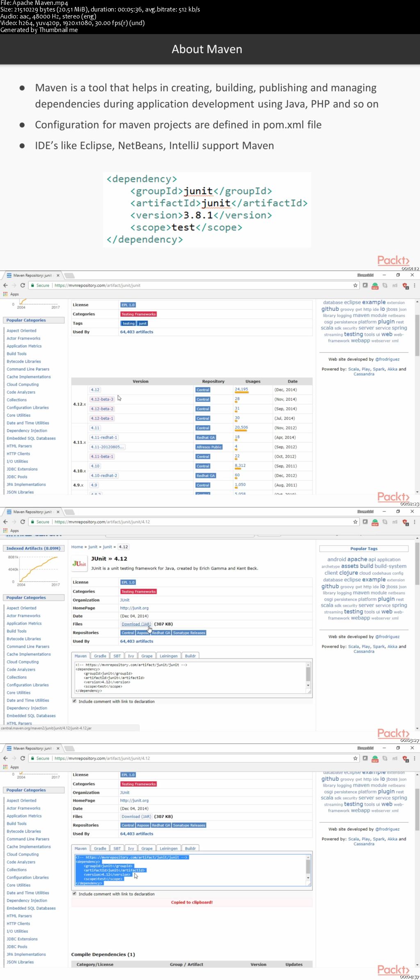Switch to Leiningen tab in 00:03:27 frame
Viewport: 420px width, 980px height.
pyautogui.click(x=169, y=656)
